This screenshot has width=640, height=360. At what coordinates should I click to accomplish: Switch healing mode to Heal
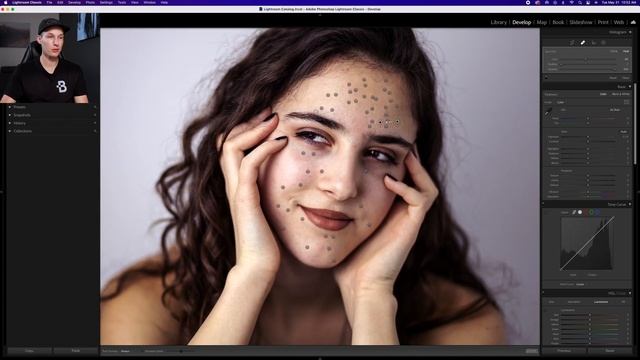tap(626, 51)
